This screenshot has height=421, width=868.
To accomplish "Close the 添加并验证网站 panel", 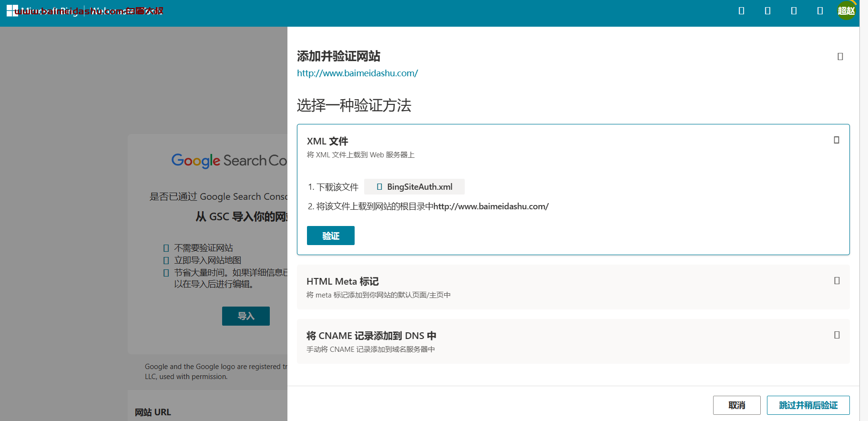I will pos(840,57).
